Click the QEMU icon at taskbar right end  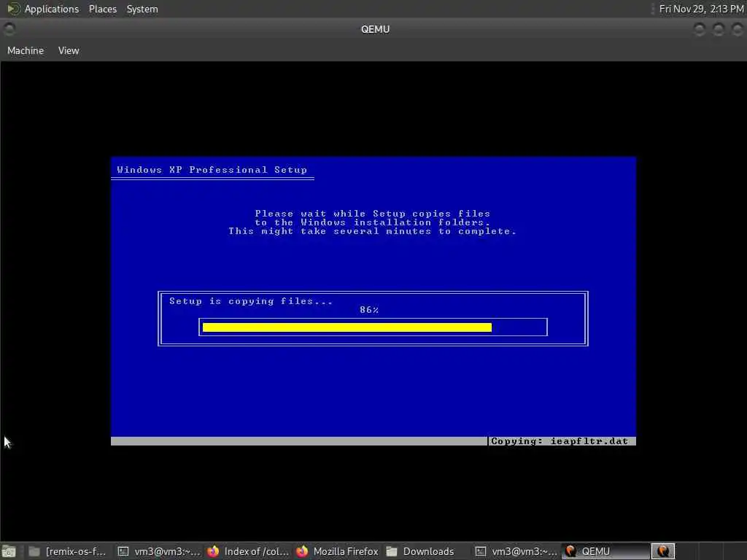click(663, 551)
